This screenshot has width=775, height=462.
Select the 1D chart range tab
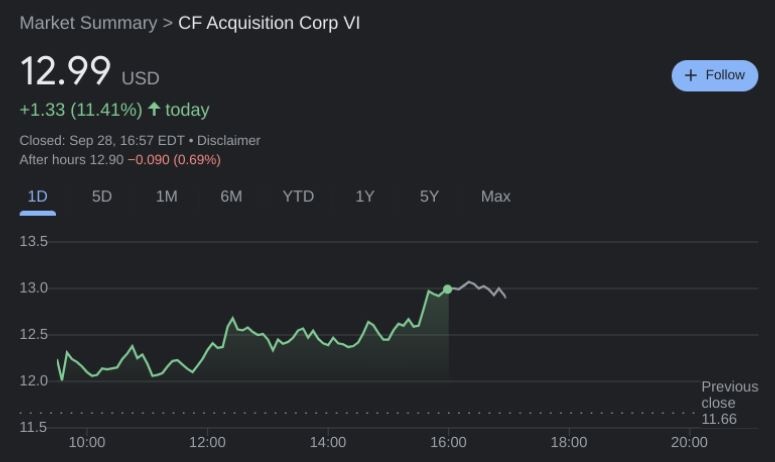click(x=37, y=196)
